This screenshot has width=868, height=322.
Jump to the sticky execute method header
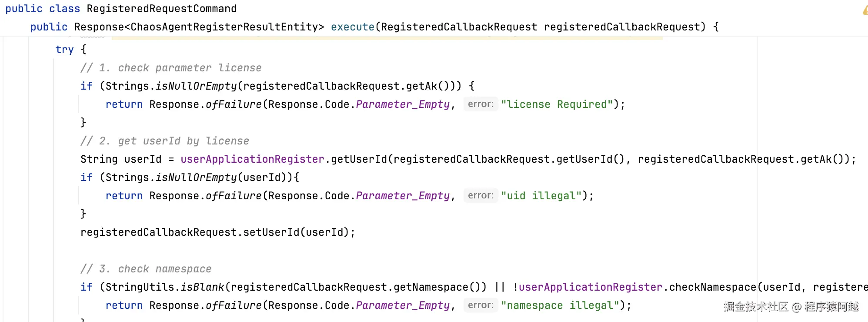click(374, 27)
